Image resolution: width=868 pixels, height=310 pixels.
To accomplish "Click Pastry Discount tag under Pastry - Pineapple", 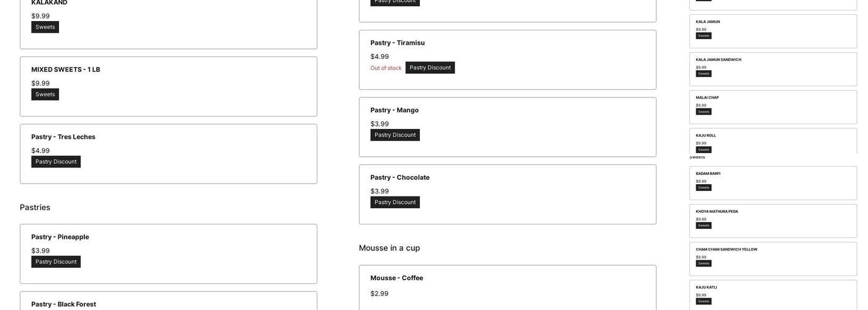I will coord(56,262).
